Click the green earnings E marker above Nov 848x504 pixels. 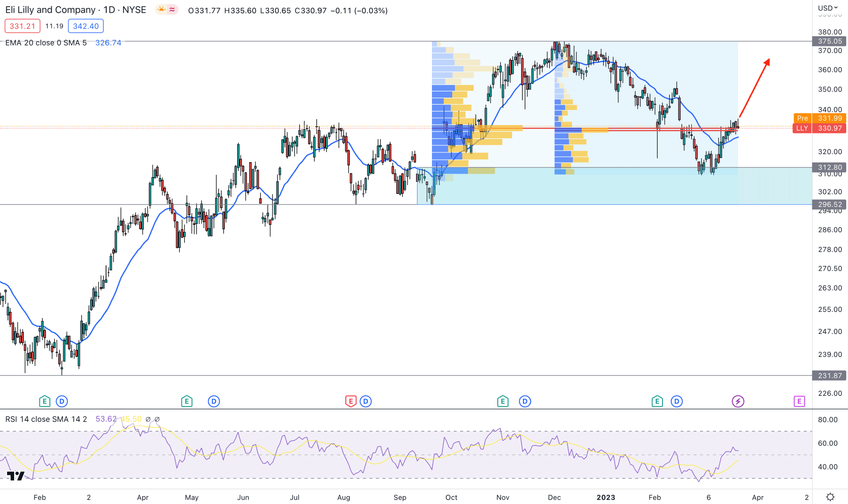503,401
